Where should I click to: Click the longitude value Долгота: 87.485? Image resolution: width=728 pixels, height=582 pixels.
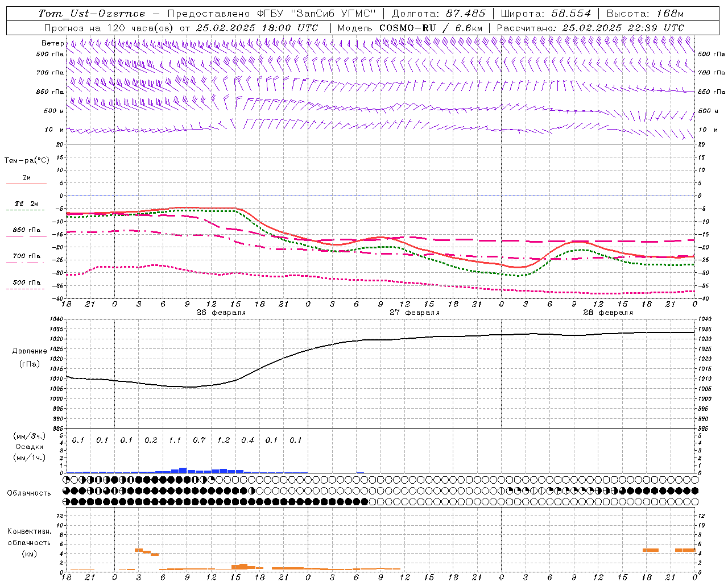pyautogui.click(x=439, y=14)
